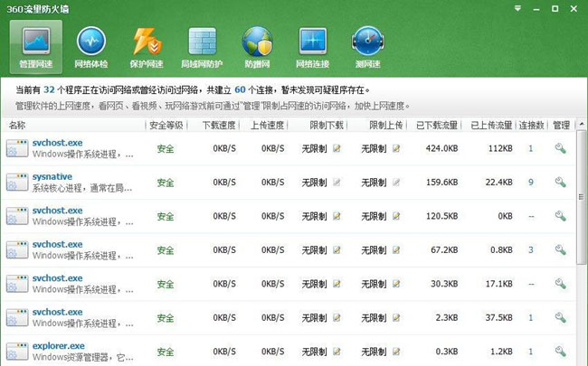View connection count for svchost.exe 424.0KB row

[531, 148]
